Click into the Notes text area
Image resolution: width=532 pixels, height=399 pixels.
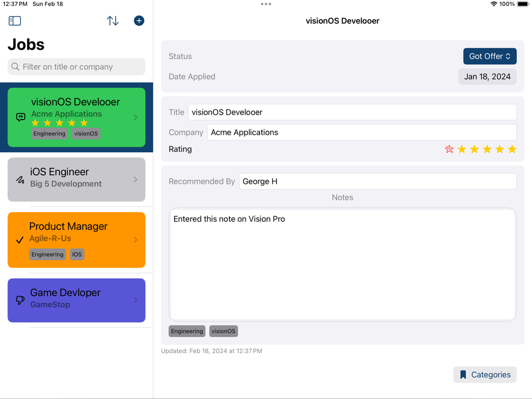tap(342, 264)
